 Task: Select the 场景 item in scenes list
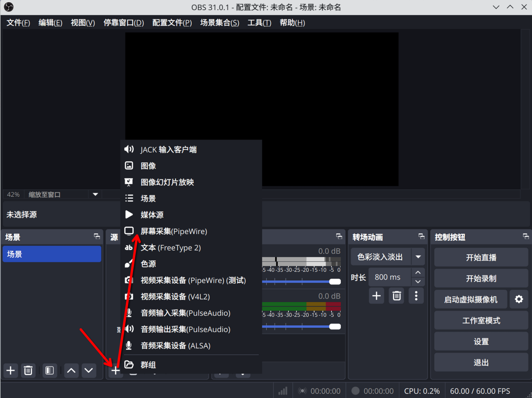click(x=52, y=254)
